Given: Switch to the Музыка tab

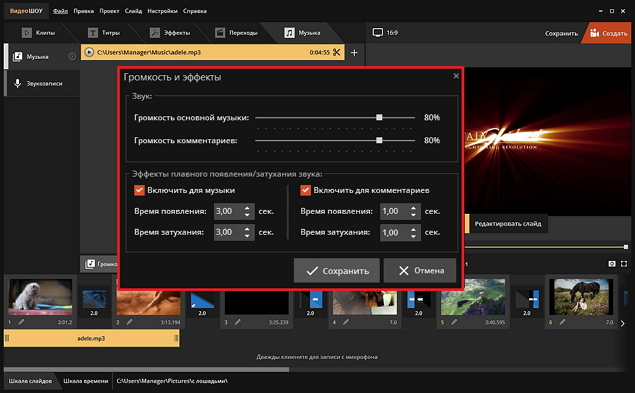Looking at the screenshot, I should click(303, 33).
